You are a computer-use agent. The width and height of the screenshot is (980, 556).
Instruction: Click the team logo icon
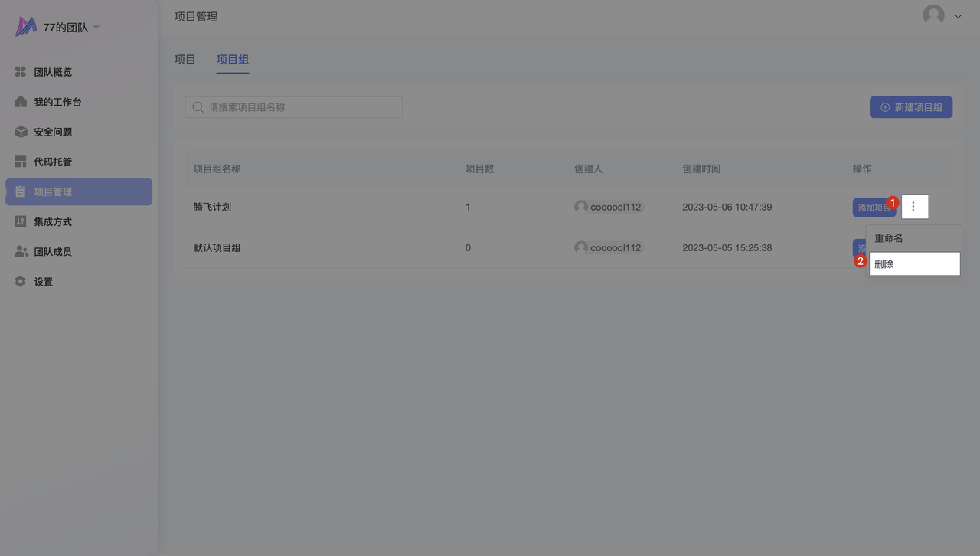(26, 27)
